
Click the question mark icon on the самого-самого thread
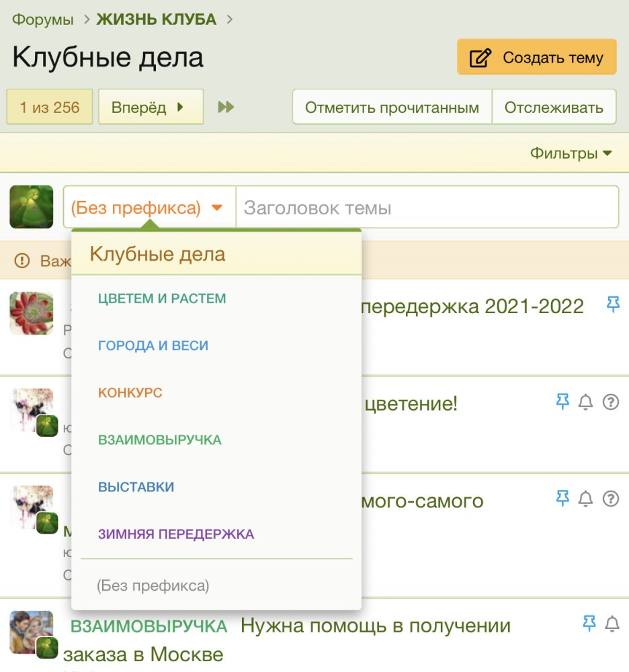pyautogui.click(x=610, y=499)
